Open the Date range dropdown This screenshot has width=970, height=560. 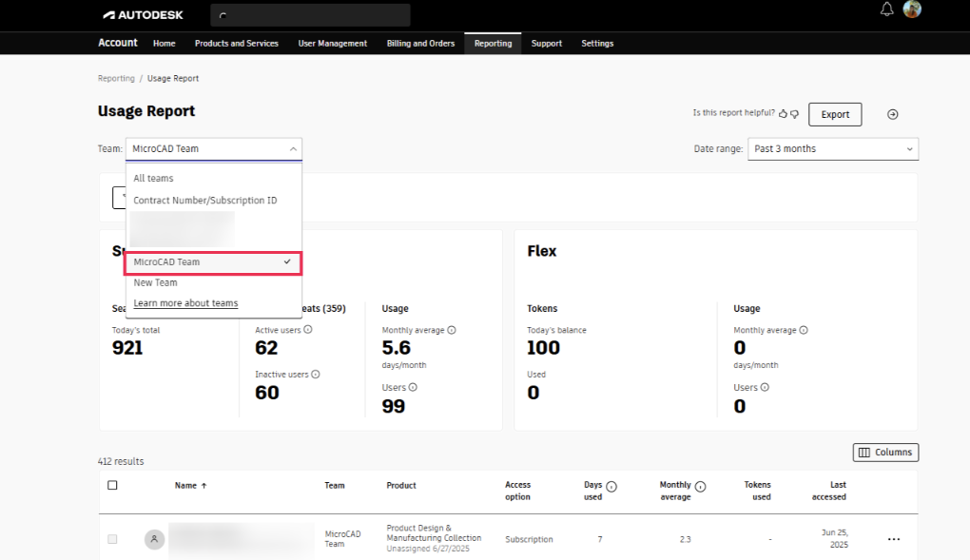[833, 148]
